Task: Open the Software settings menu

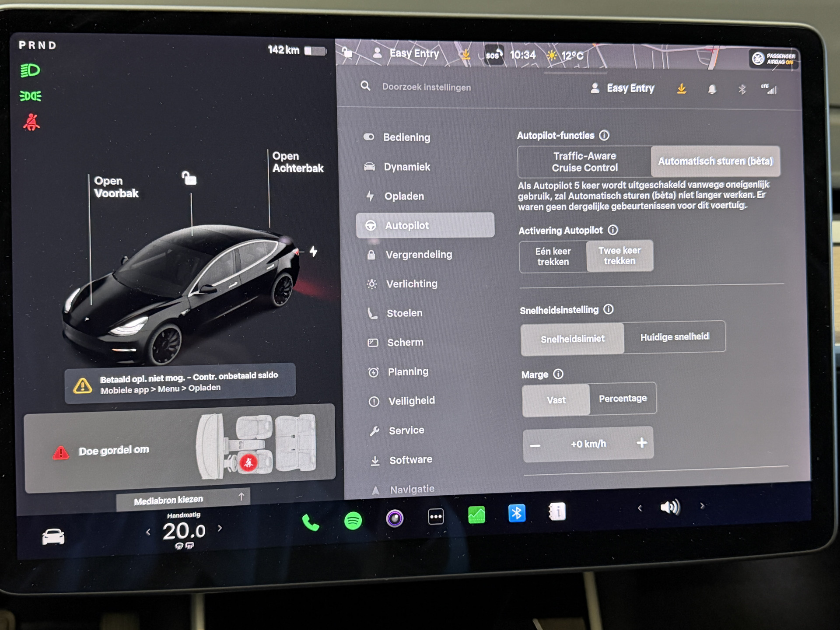Action: pyautogui.click(x=410, y=460)
